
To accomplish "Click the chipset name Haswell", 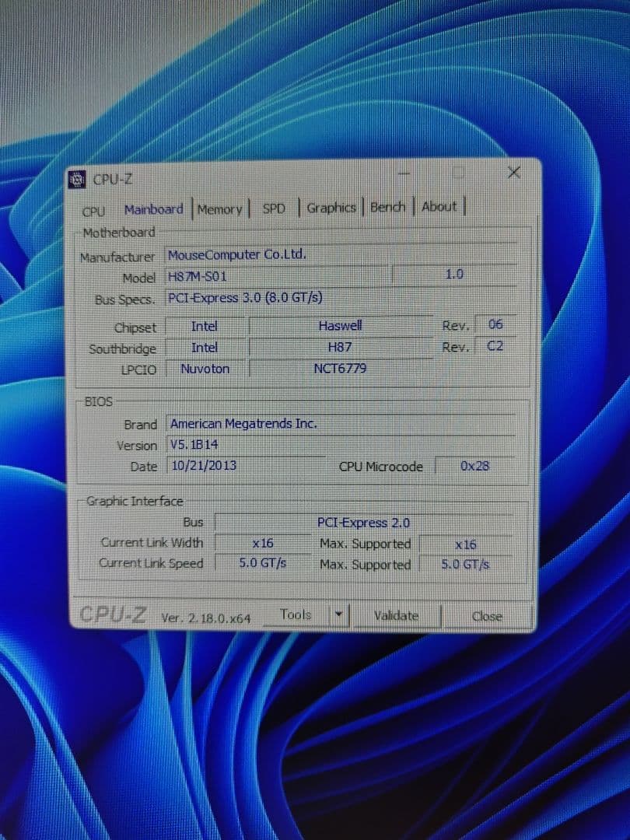I will click(x=341, y=326).
